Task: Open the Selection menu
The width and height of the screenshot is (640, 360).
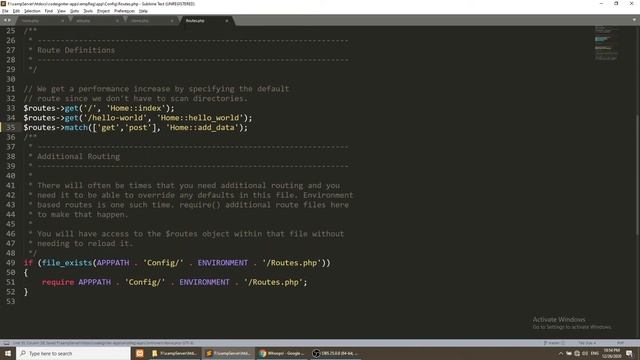Action: click(32, 11)
